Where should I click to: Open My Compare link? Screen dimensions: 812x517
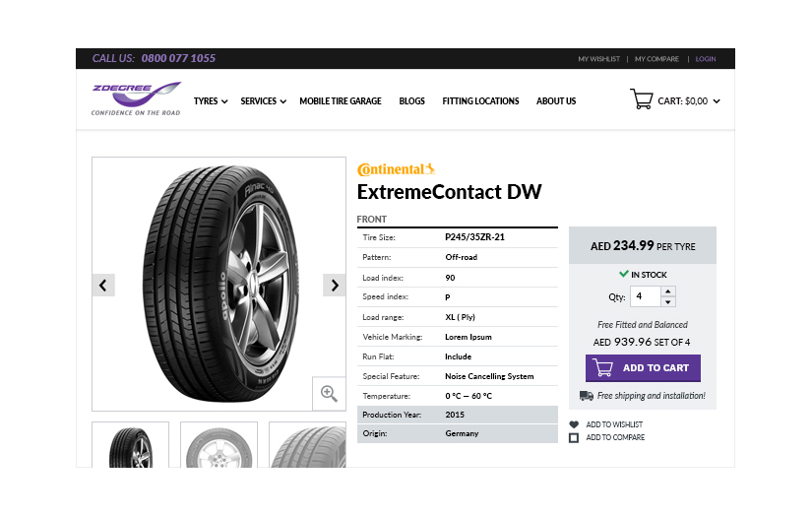coord(656,59)
